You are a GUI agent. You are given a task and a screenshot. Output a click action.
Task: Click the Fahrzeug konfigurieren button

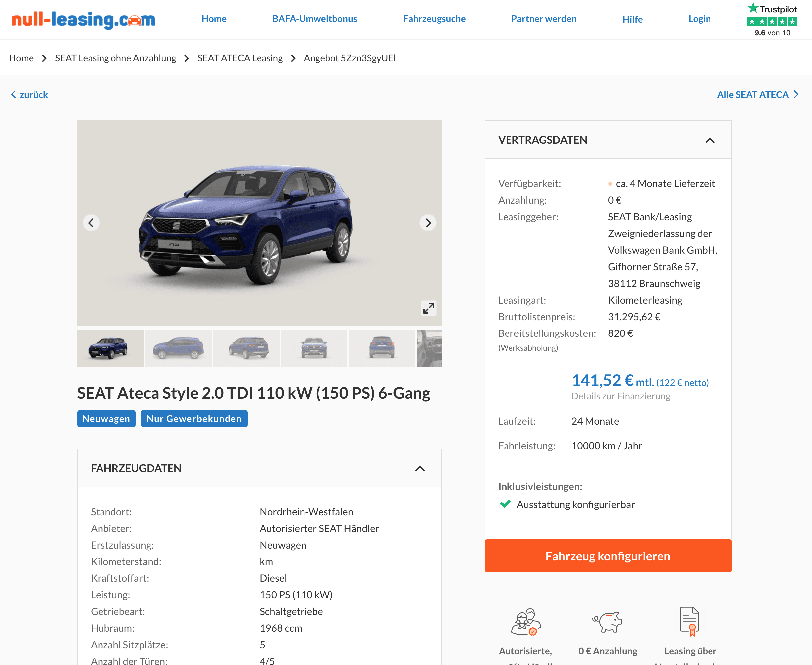(x=608, y=556)
